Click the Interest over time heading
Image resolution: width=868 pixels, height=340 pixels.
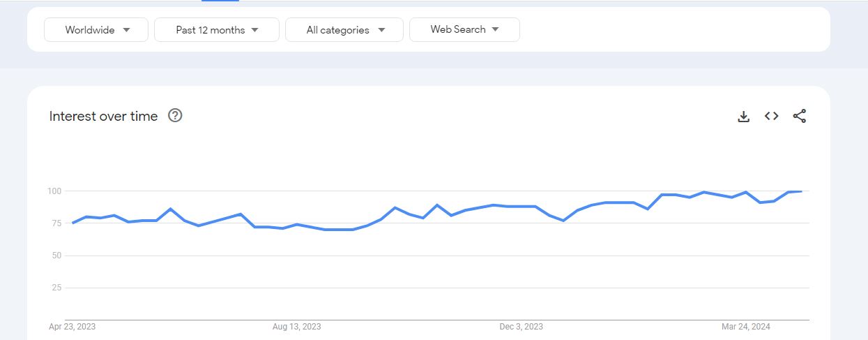pyautogui.click(x=104, y=116)
